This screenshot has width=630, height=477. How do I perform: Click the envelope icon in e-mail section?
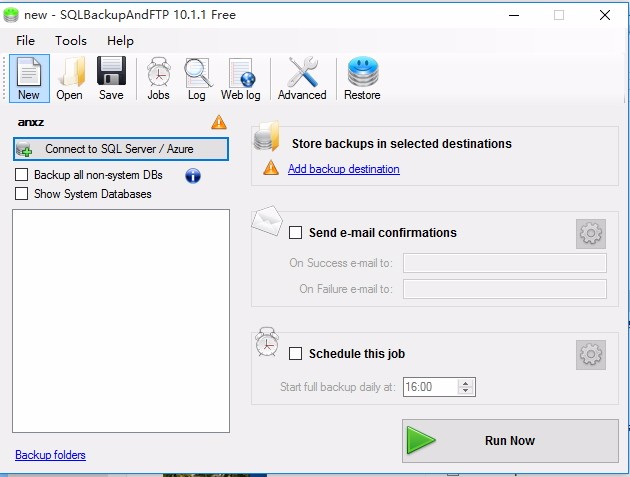coord(267,221)
